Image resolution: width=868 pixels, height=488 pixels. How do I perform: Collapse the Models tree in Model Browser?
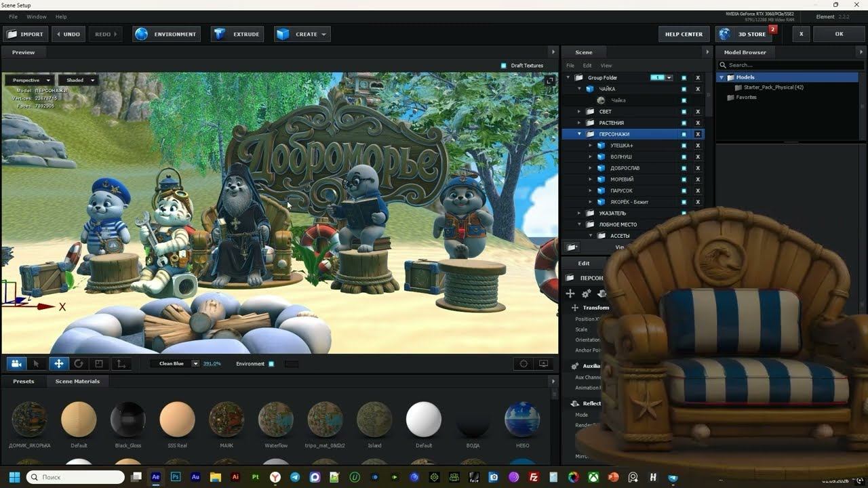[x=722, y=77]
